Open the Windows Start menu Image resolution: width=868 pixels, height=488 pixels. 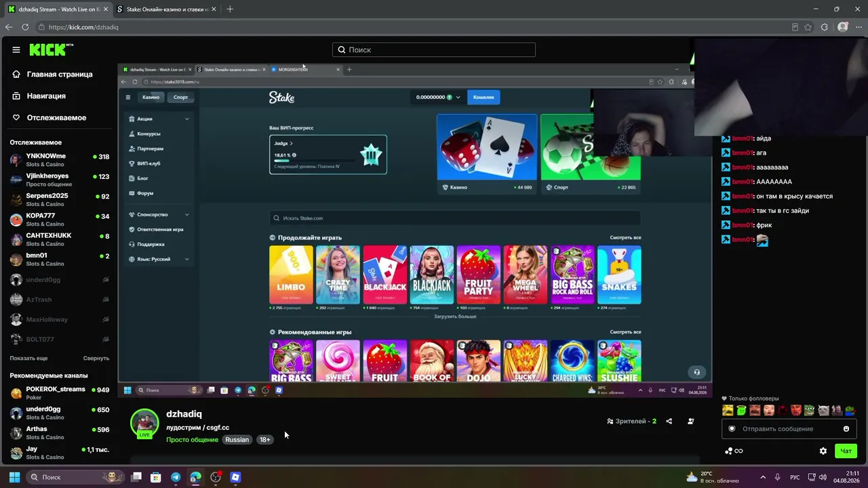point(14,477)
